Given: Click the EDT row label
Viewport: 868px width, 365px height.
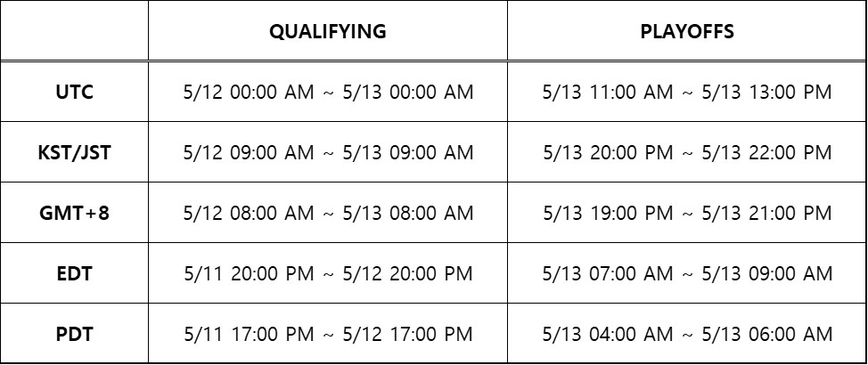Looking at the screenshot, I should 75,273.
